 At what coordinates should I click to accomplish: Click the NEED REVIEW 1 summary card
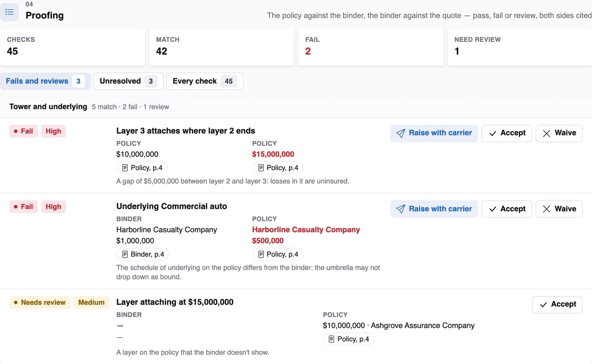pos(520,47)
